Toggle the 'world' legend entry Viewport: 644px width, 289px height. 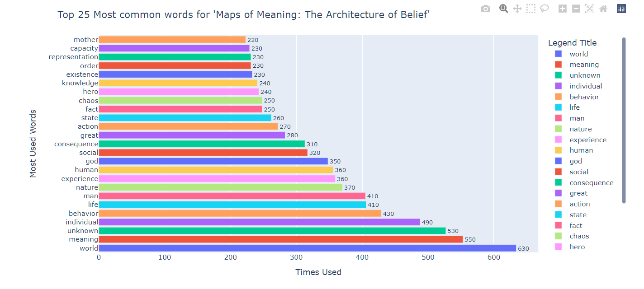pyautogui.click(x=578, y=54)
